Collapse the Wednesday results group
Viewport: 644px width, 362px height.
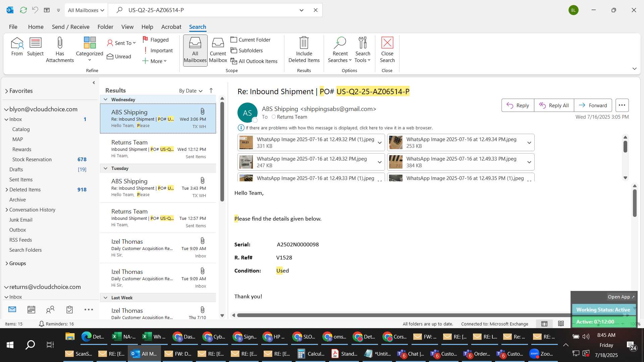(x=105, y=100)
